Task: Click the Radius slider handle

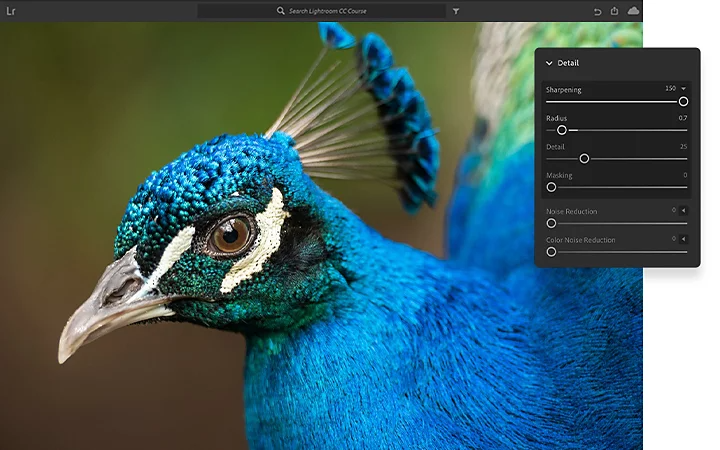Action: [561, 130]
